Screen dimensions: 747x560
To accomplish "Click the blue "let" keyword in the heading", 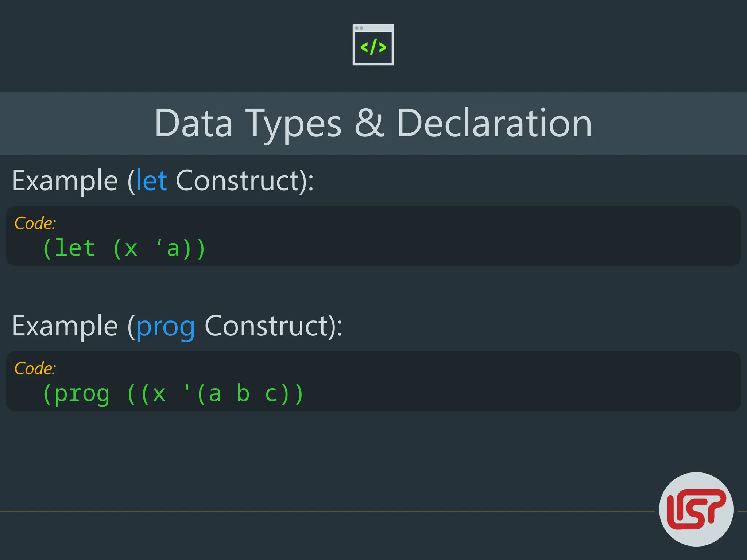I will 151,180.
